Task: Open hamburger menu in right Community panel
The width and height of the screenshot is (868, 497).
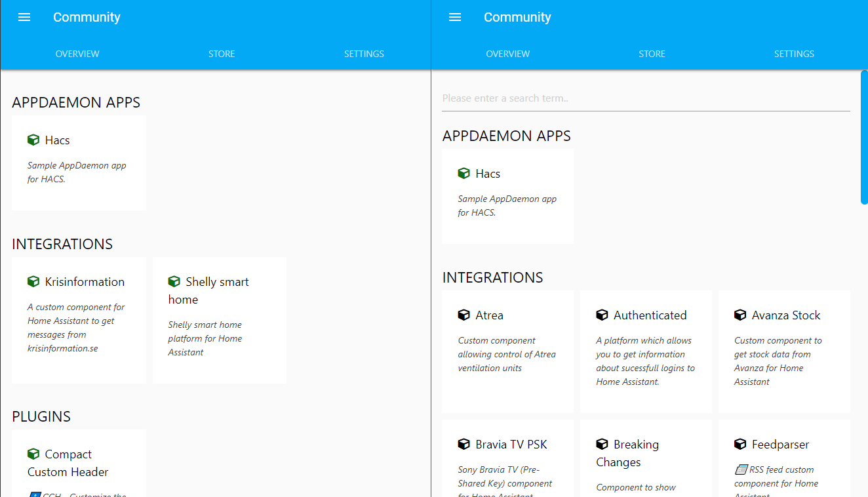Action: pos(455,18)
